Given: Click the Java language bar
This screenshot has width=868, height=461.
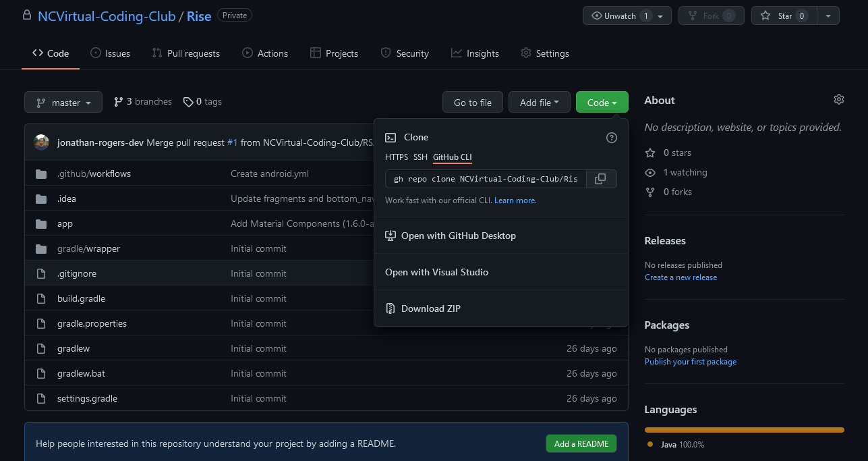Looking at the screenshot, I should pyautogui.click(x=745, y=429).
